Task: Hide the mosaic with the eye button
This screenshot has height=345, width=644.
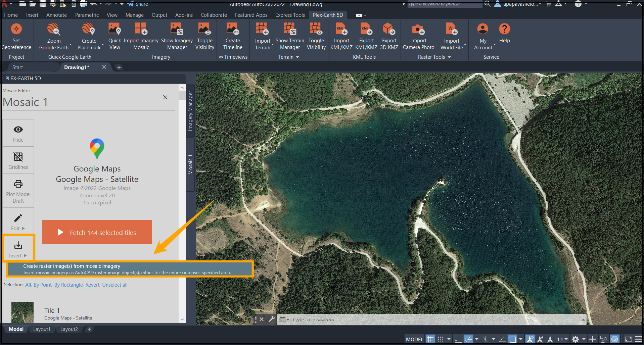Action: pyautogui.click(x=18, y=132)
